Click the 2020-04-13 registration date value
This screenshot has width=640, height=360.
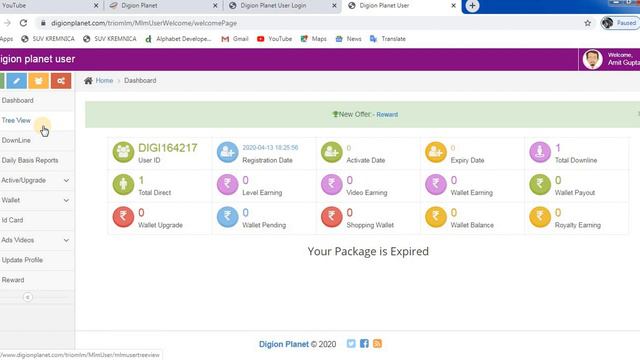coord(270,147)
